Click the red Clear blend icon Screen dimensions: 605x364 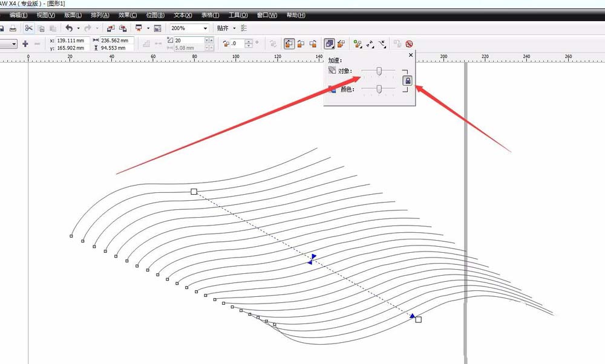coord(409,44)
